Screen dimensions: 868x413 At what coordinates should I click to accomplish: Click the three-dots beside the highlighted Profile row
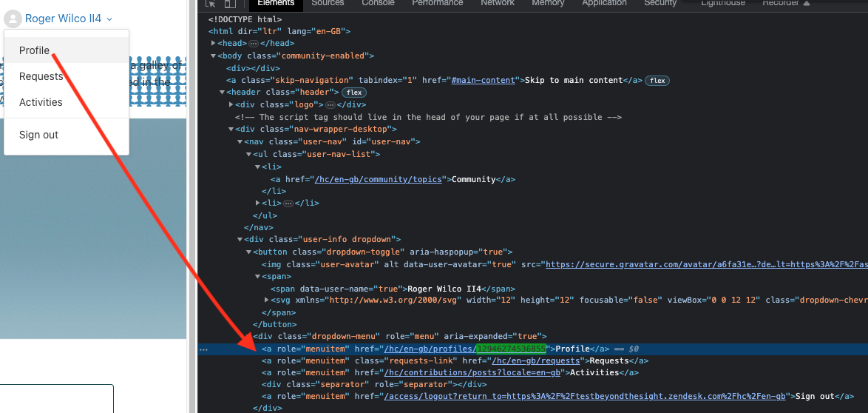coord(203,349)
